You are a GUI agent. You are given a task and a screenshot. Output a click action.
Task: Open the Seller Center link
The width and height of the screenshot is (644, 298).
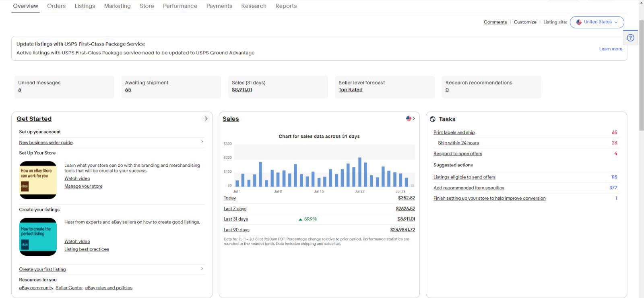click(69, 288)
